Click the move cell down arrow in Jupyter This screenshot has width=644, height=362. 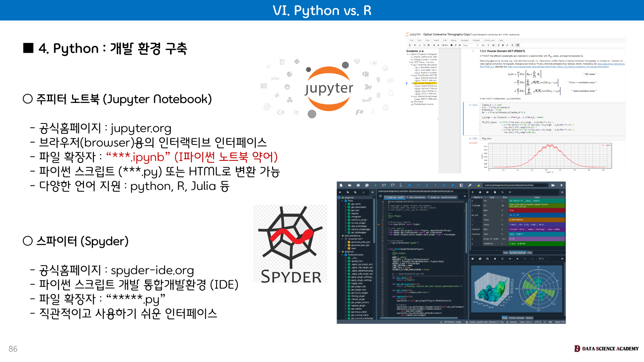pos(438,45)
